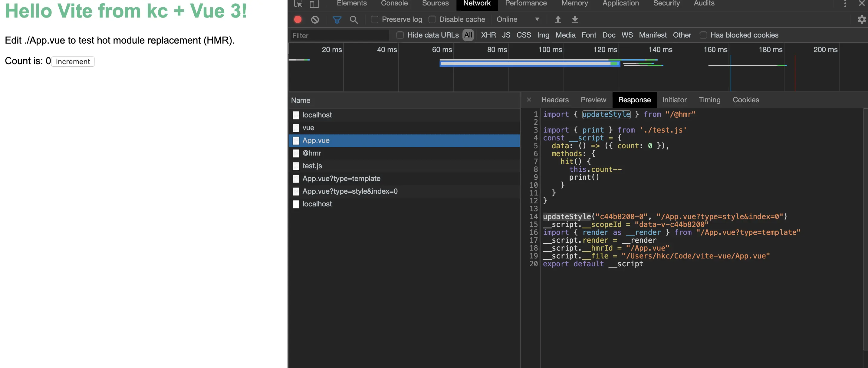Image resolution: width=868 pixels, height=368 pixels.
Task: Open network search with the magnifier icon
Action: 353,20
